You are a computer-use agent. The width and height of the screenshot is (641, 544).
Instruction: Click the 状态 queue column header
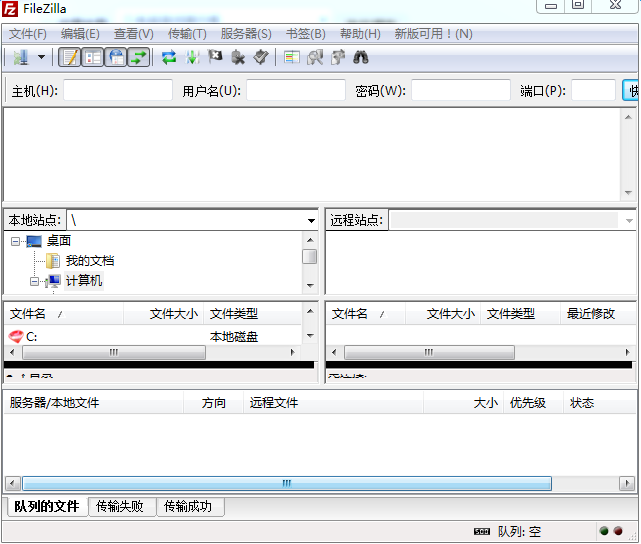tap(599, 403)
